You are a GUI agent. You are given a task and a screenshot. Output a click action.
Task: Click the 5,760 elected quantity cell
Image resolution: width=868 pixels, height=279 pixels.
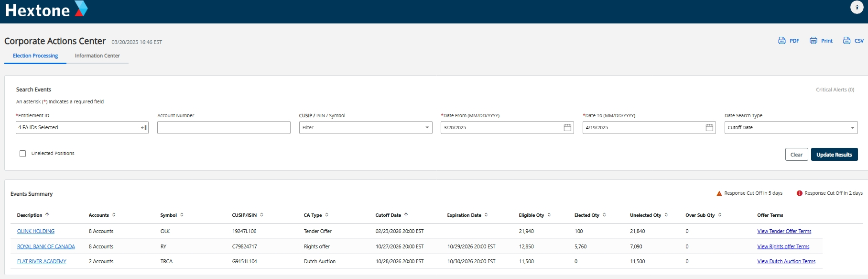click(580, 246)
